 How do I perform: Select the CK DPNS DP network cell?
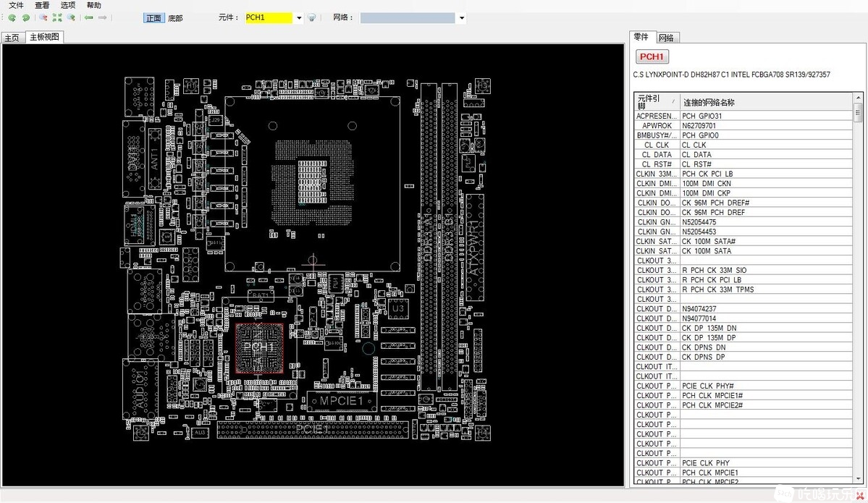(x=766, y=357)
